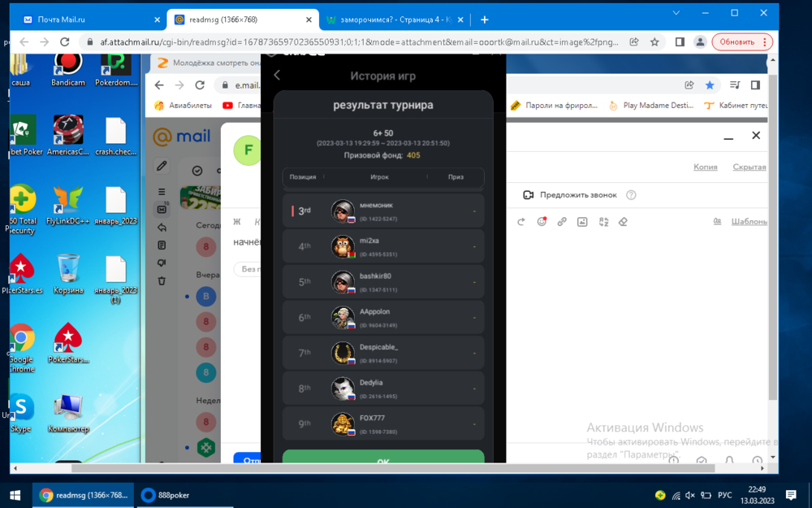Click the emoji icon in the compose toolbar

[542, 221]
